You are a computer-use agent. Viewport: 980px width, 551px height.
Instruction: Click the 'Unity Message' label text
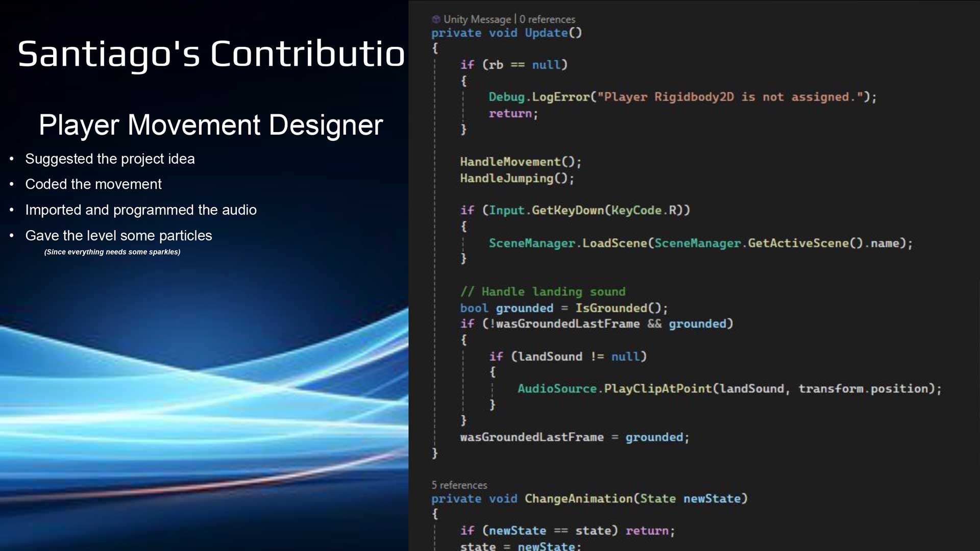[x=477, y=19]
